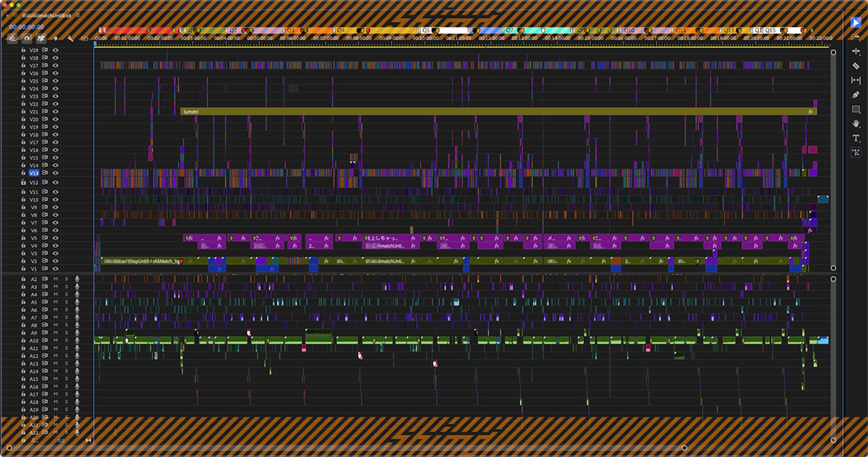Solo audio track A5
Image resolution: width=868 pixels, height=457 pixels.
66,302
